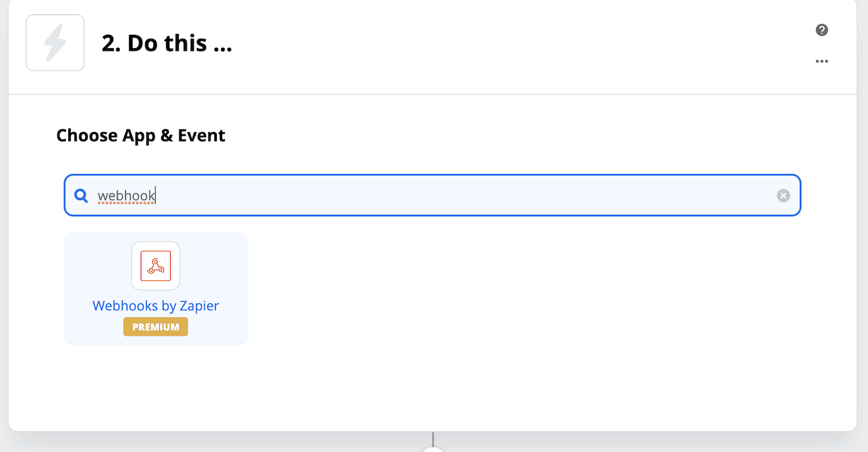The height and width of the screenshot is (452, 868).
Task: Click the gray background left of the panel
Action: click(4, 231)
